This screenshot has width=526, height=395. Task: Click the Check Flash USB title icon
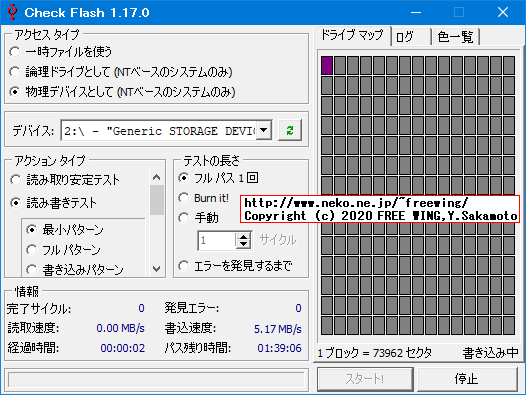pyautogui.click(x=12, y=12)
